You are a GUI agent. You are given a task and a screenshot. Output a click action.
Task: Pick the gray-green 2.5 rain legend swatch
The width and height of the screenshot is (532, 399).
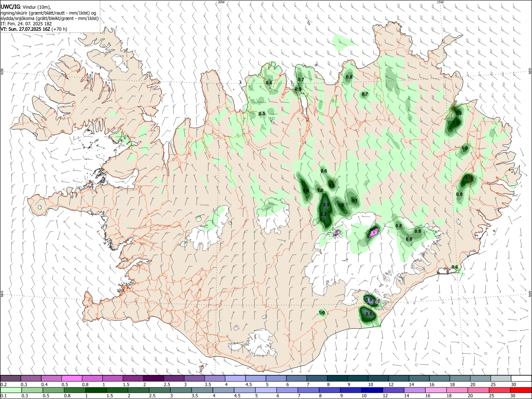click(x=159, y=390)
